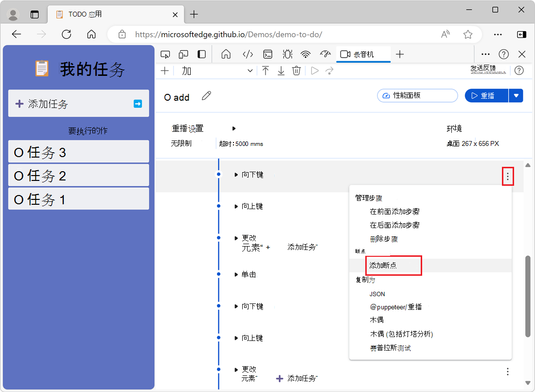Click the 性能面板 performance panel button
Viewport: 535px width, 392px height.
(x=417, y=95)
